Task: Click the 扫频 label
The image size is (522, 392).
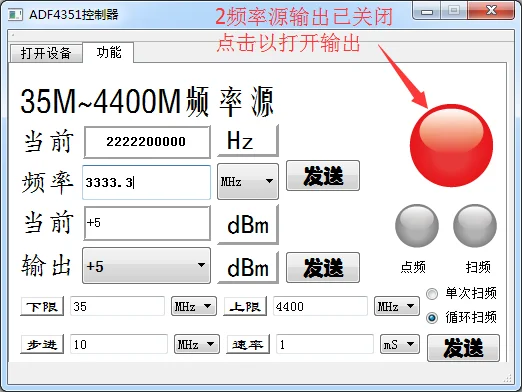Action: coord(478,267)
